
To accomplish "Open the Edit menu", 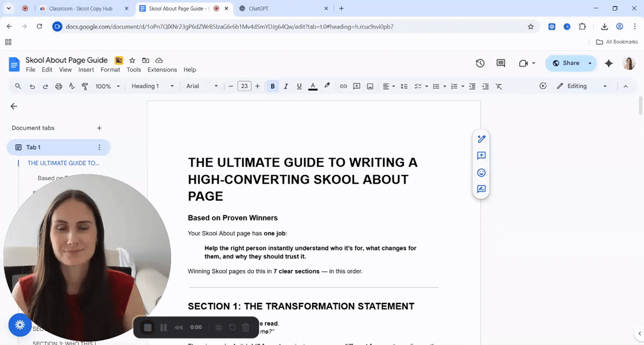I will click(47, 70).
